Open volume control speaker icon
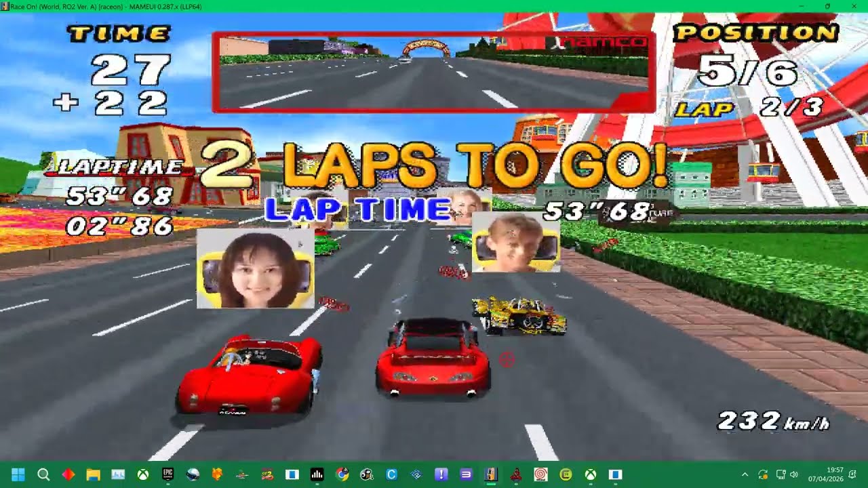Image resolution: width=868 pixels, height=488 pixels. [794, 474]
